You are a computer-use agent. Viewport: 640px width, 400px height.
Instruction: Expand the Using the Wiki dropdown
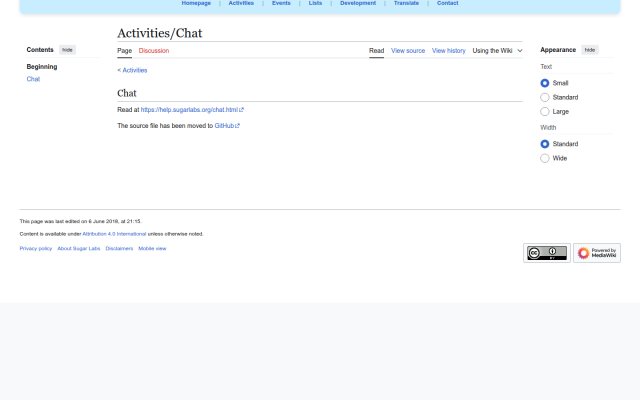pos(497,51)
